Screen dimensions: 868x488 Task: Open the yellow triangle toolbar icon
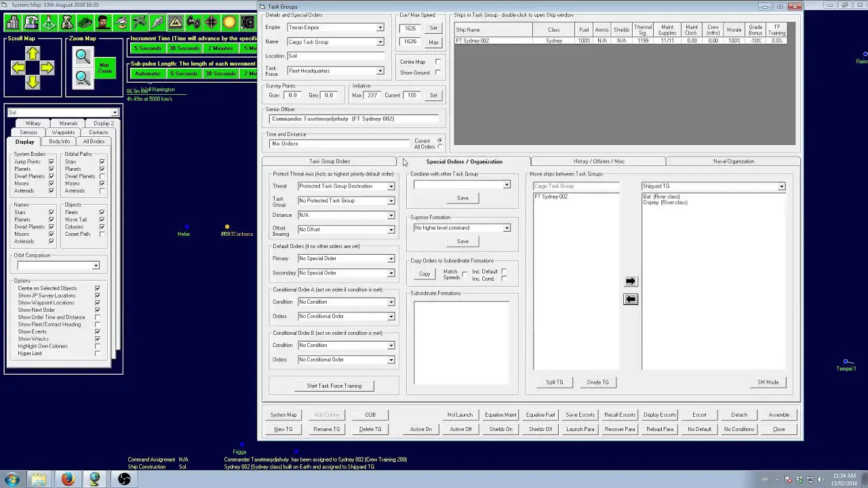click(x=176, y=23)
